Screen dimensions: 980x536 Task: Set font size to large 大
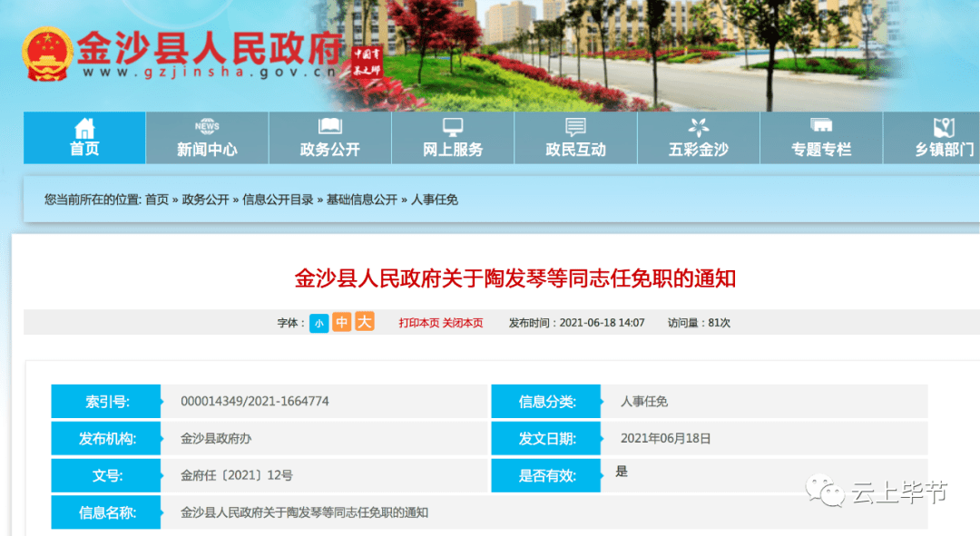pos(365,321)
